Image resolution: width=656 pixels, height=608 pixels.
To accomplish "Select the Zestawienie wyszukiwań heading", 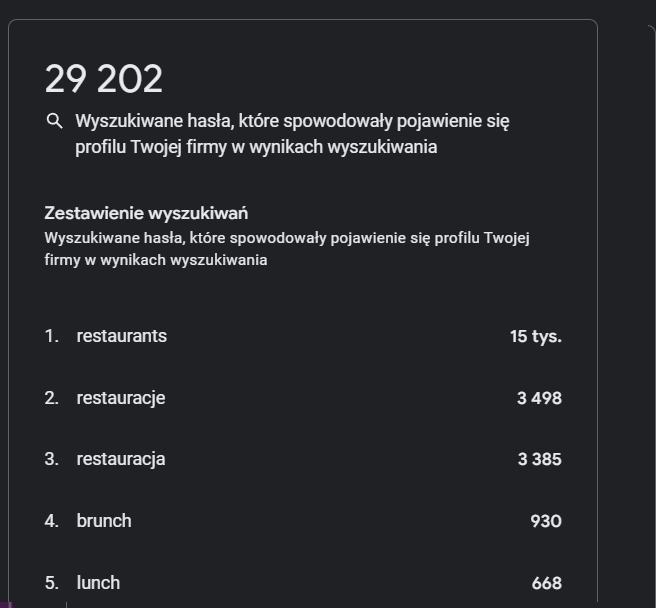I will coord(146,213).
